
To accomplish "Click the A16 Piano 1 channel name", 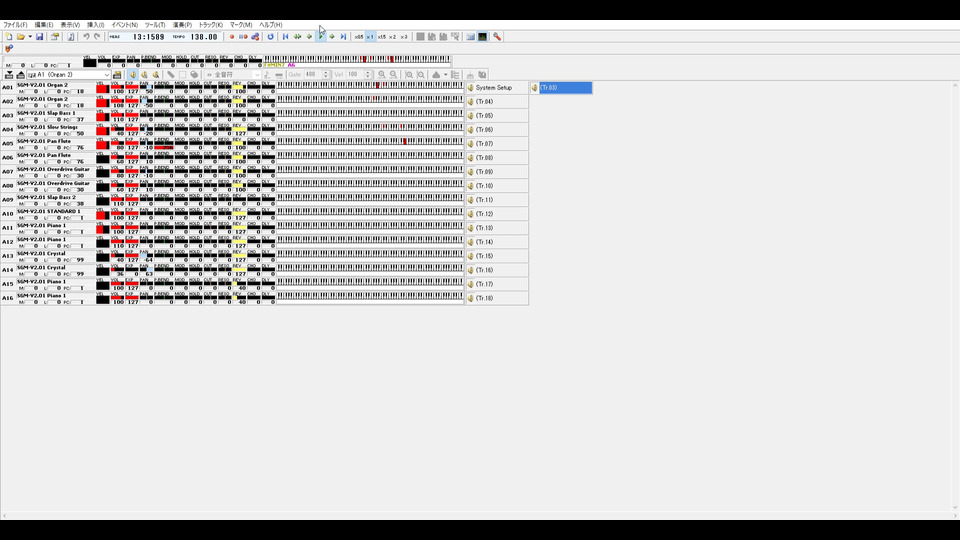I will pos(41,296).
